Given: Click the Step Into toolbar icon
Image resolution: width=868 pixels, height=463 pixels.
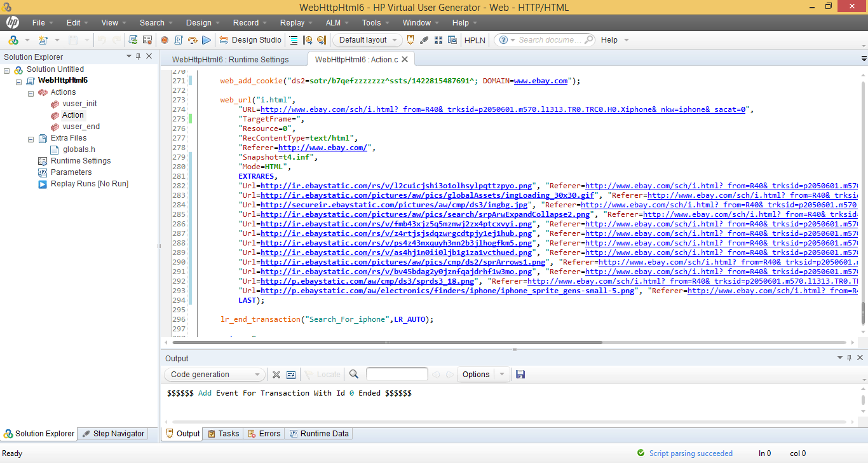Looking at the screenshot, I should [x=192, y=40].
